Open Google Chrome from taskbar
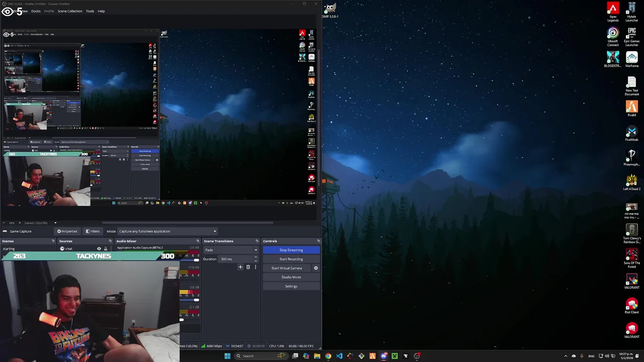The image size is (644, 362). [328, 356]
